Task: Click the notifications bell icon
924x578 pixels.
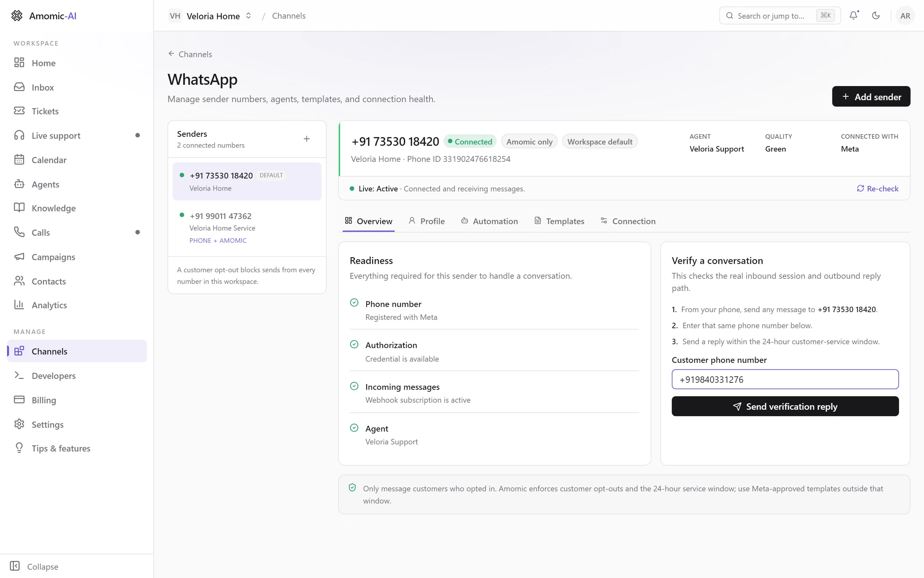Action: [853, 15]
